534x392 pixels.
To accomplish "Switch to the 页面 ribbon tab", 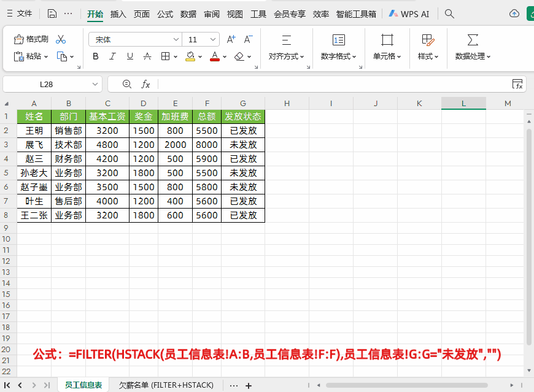I will point(142,14).
